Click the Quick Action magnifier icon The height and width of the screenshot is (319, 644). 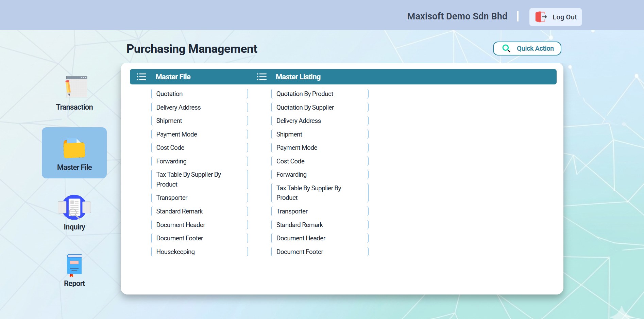[x=506, y=48]
